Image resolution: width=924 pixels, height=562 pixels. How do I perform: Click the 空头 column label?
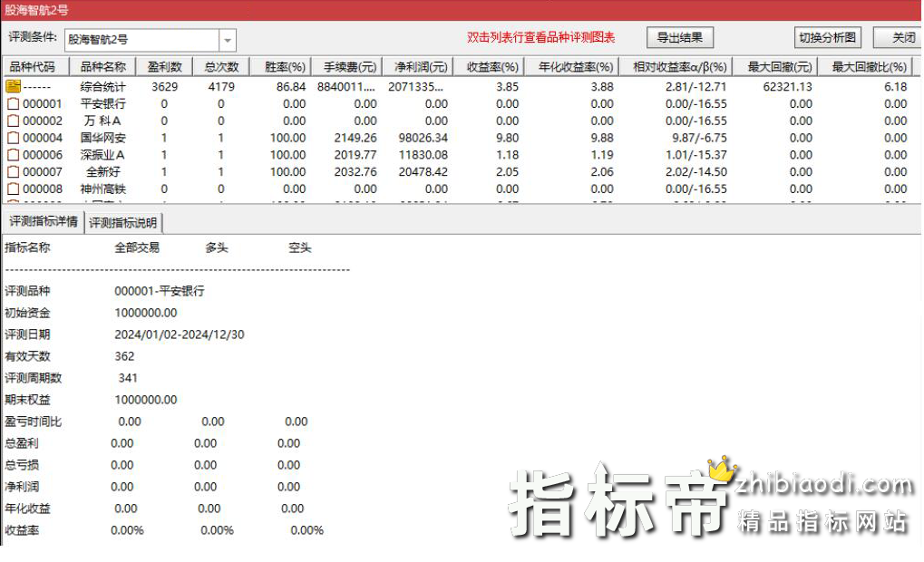[299, 248]
